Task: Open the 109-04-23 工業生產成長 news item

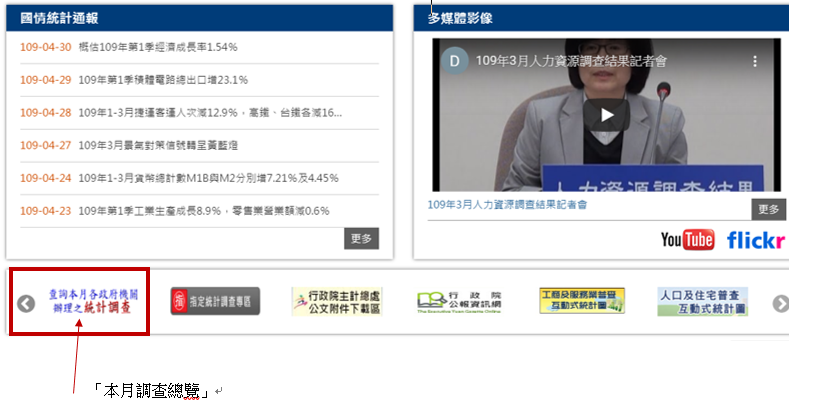Action: click(203, 211)
